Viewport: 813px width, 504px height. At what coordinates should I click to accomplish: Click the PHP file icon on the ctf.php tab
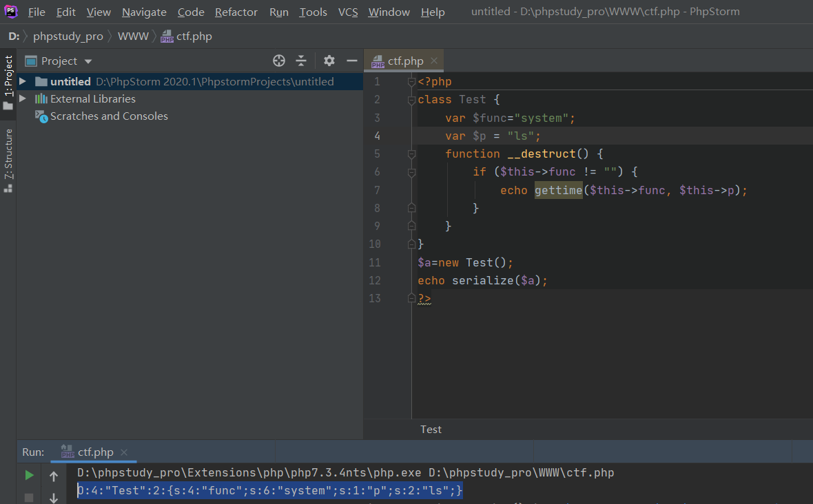[377, 60]
